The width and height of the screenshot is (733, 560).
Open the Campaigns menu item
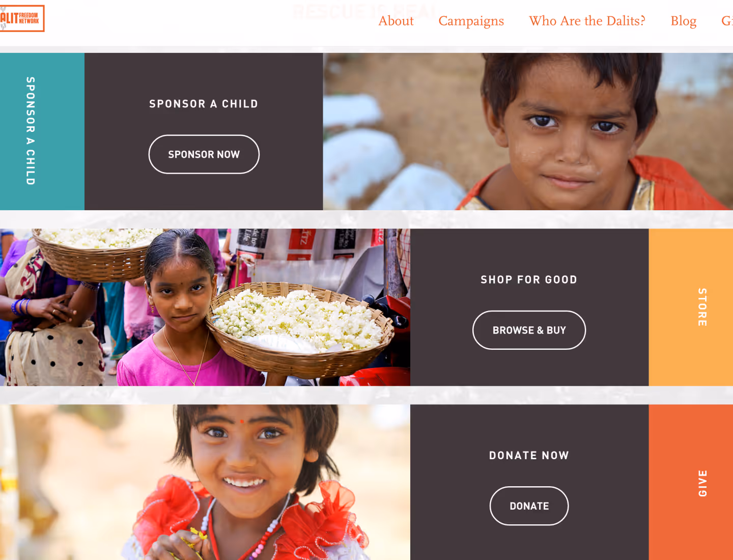[471, 21]
